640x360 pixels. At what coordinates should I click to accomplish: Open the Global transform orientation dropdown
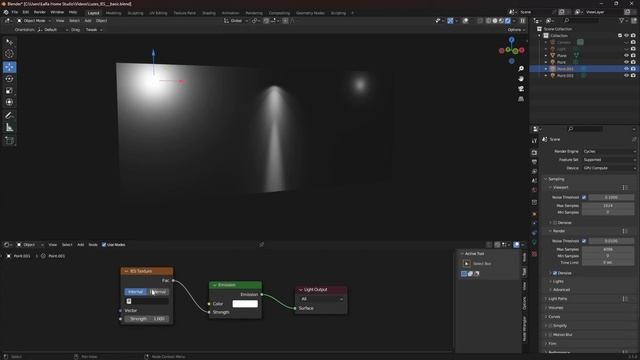pos(236,21)
